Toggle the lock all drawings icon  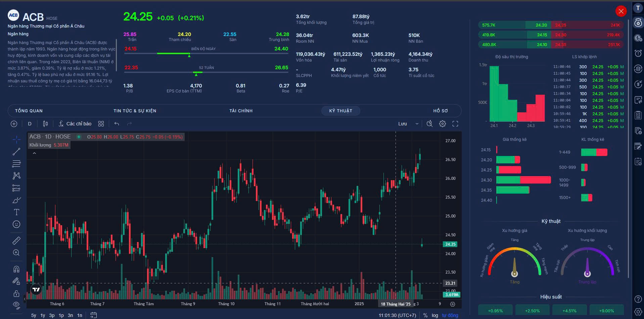tap(16, 294)
